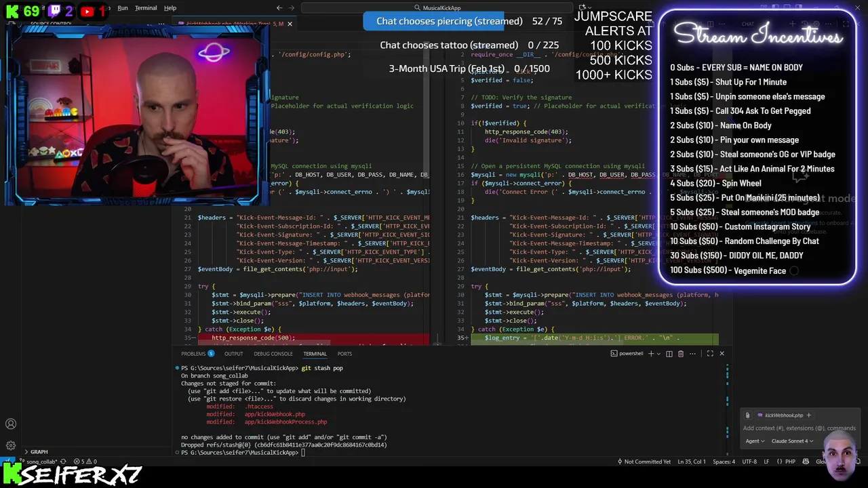Select the Terminal panel tab
The width and height of the screenshot is (868, 488).
(x=315, y=354)
